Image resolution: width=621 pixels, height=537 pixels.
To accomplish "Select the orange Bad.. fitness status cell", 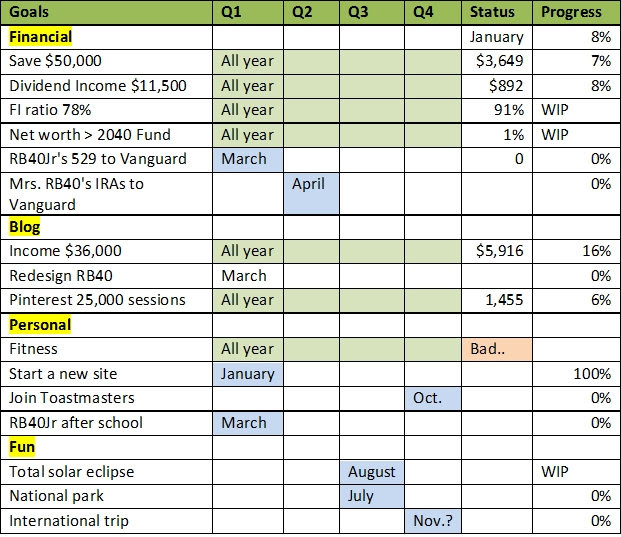I will click(x=497, y=349).
